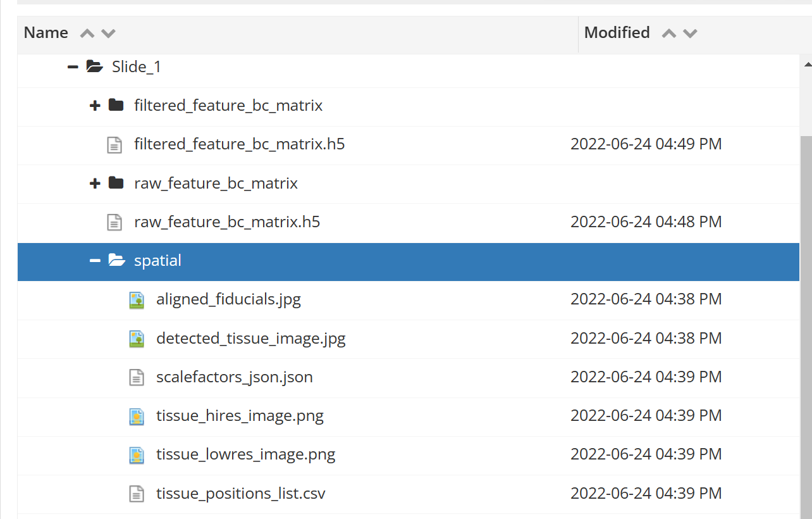Click the vertical scrollbar thumb
Screen dimensions: 812x519
[806, 316]
